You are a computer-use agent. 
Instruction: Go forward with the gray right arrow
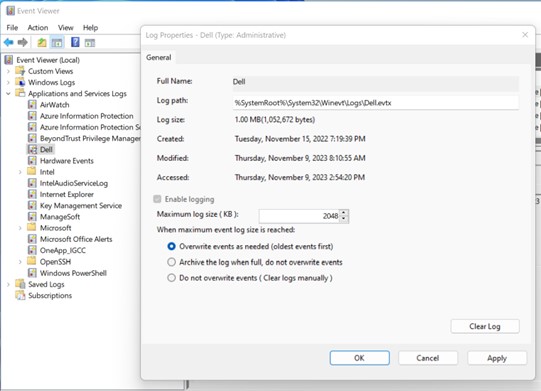coord(22,42)
